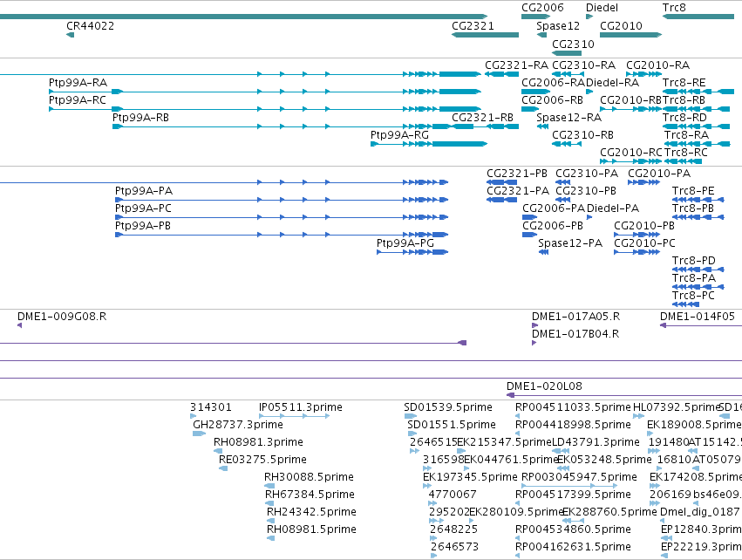Click transcript CG2006-RA
Viewport: 742px width, 560px height.
(553, 83)
